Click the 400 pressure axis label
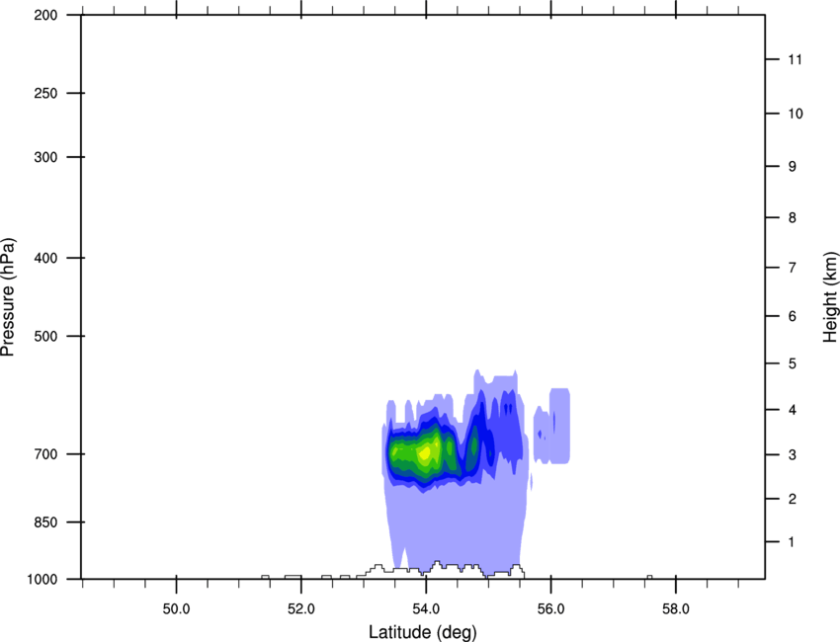Viewport: 840px width, 642px height. 45,258
